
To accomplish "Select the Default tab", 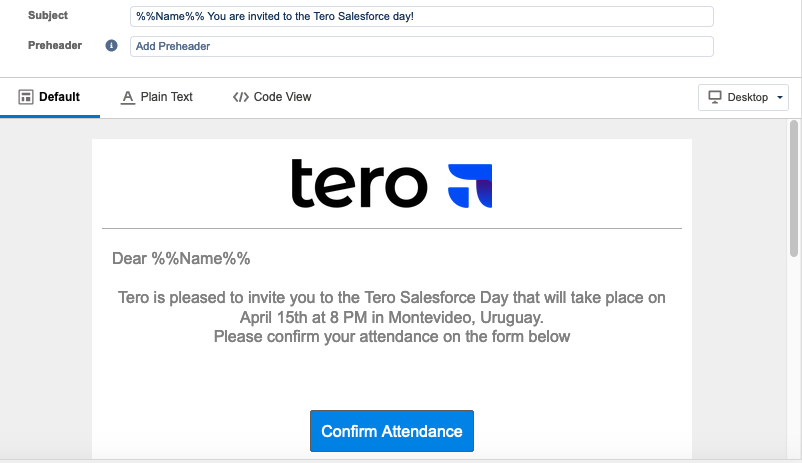I will pyautogui.click(x=50, y=97).
